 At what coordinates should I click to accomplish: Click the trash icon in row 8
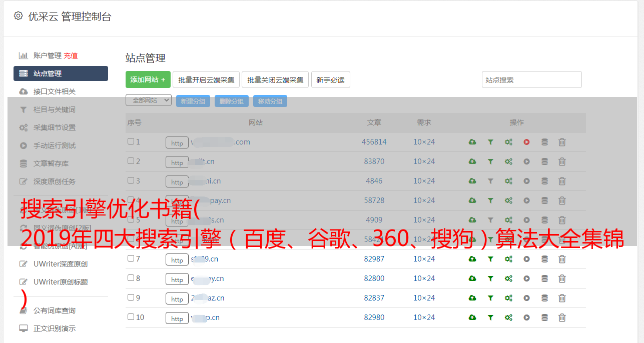[562, 278]
